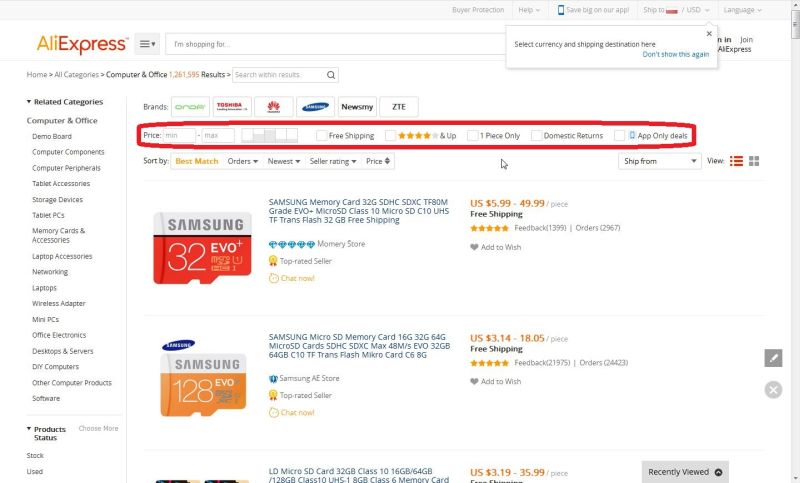Open Storage Devices category
Viewport: 800px width, 483px height.
(x=57, y=200)
